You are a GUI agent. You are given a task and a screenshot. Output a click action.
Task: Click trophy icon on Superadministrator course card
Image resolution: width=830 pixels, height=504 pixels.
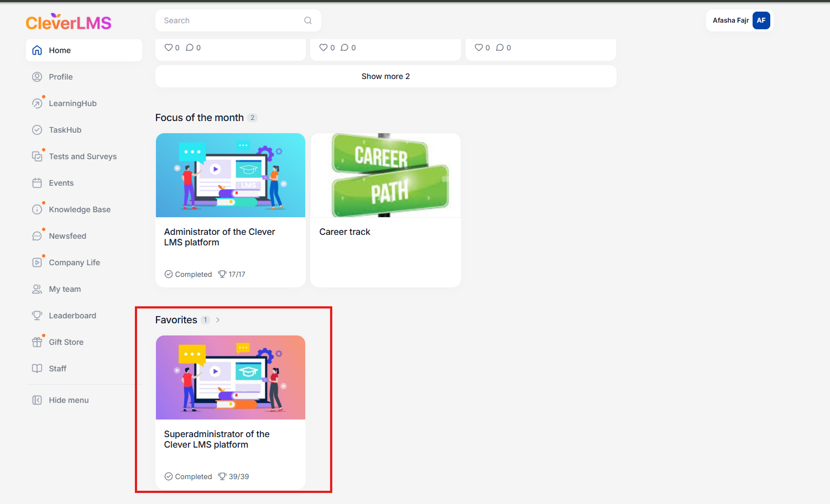(222, 476)
